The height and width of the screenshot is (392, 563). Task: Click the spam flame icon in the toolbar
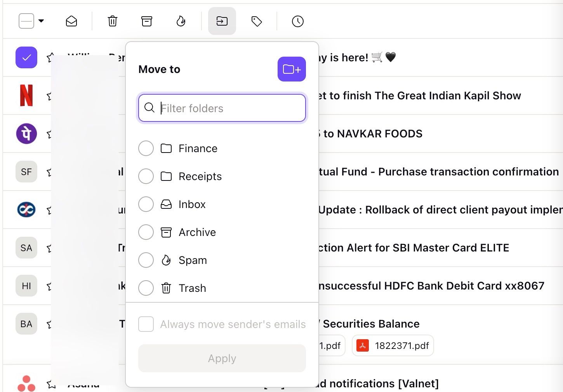pyautogui.click(x=181, y=21)
